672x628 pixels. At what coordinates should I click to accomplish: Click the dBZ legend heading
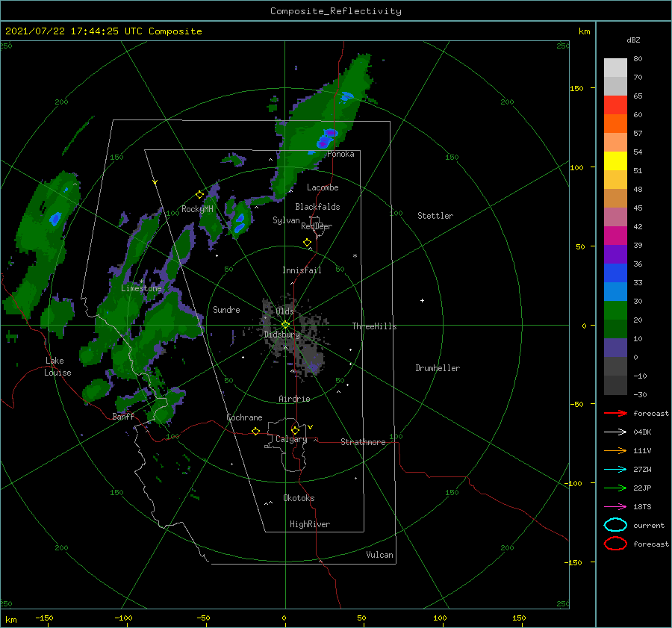coord(633,40)
